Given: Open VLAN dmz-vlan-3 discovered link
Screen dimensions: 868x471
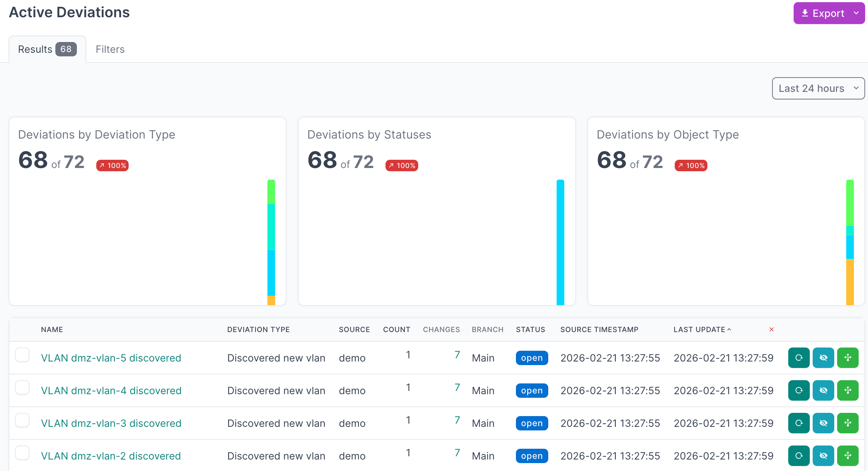Looking at the screenshot, I should click(111, 423).
